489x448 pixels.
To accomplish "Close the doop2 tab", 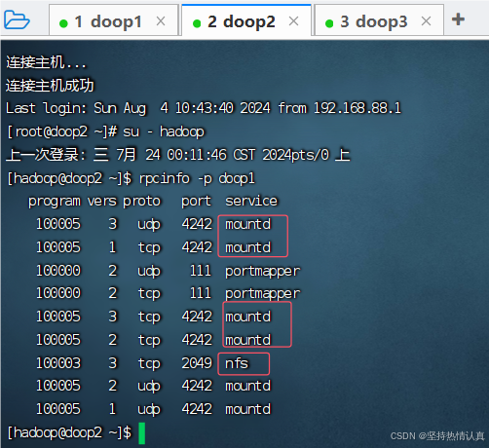I will (x=293, y=21).
